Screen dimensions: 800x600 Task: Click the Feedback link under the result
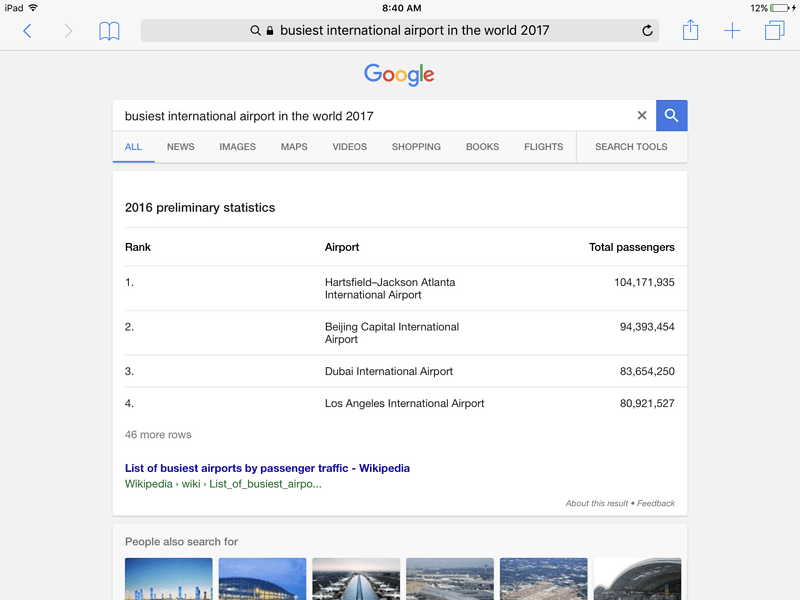pyautogui.click(x=656, y=503)
